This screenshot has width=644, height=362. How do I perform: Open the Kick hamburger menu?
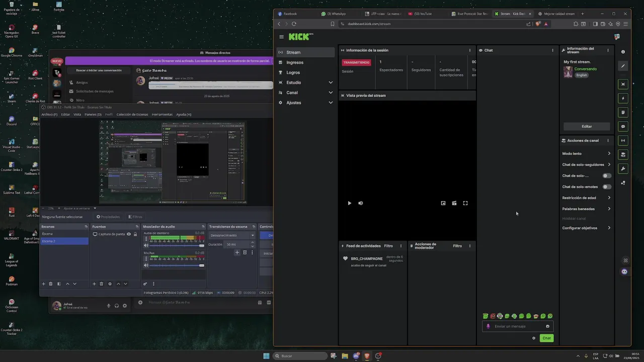coord(281,37)
